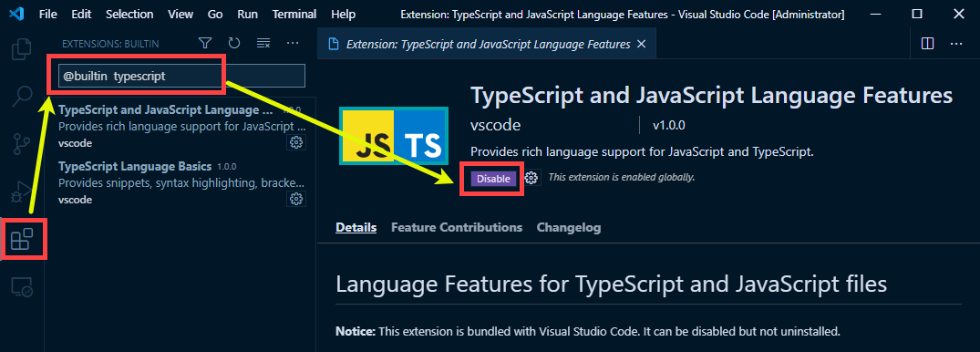Open the Help menu
The image size is (980, 352).
click(x=343, y=14)
